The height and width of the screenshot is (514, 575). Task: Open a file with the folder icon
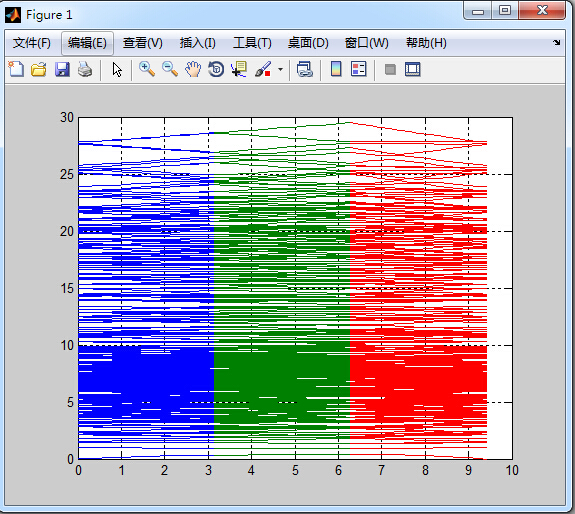click(x=39, y=69)
